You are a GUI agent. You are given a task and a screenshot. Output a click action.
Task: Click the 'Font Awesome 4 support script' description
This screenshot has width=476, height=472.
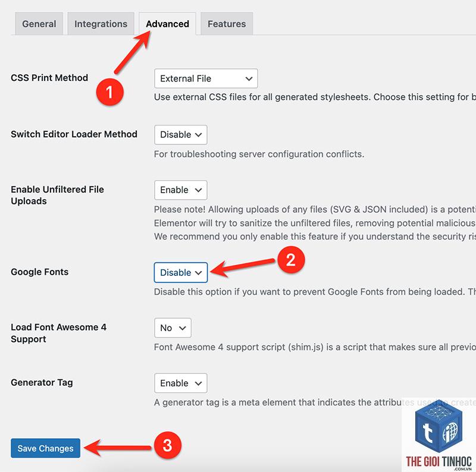pyautogui.click(x=315, y=347)
